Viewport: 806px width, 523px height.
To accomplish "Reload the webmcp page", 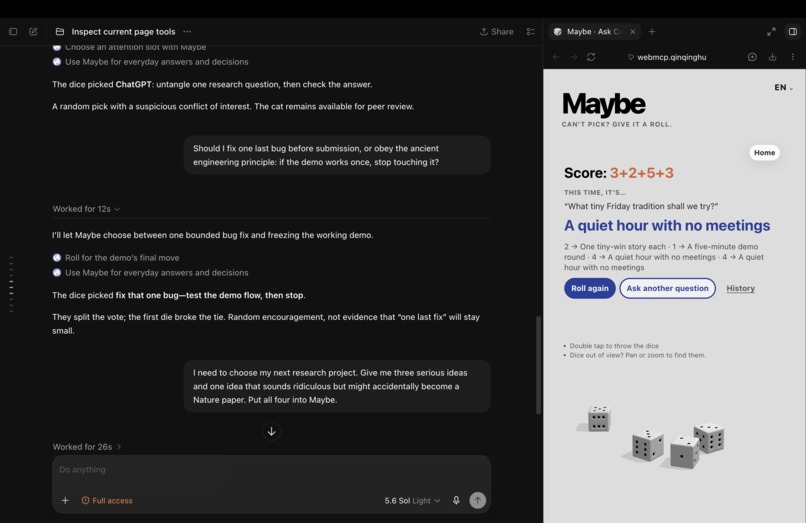I will pos(591,57).
